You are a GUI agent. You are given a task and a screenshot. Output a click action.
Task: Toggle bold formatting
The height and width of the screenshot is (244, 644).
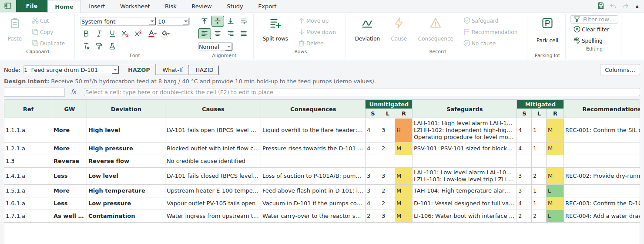click(x=86, y=34)
